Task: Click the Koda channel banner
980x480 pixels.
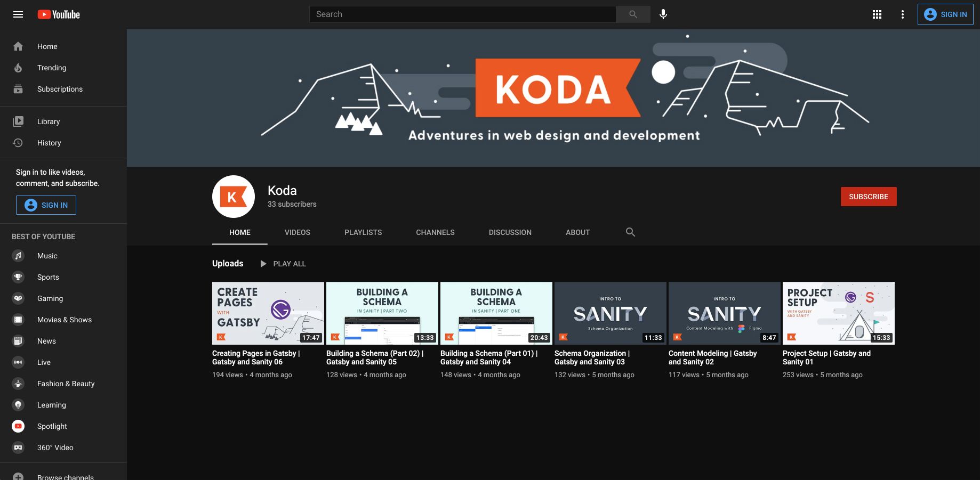Action: (553, 98)
